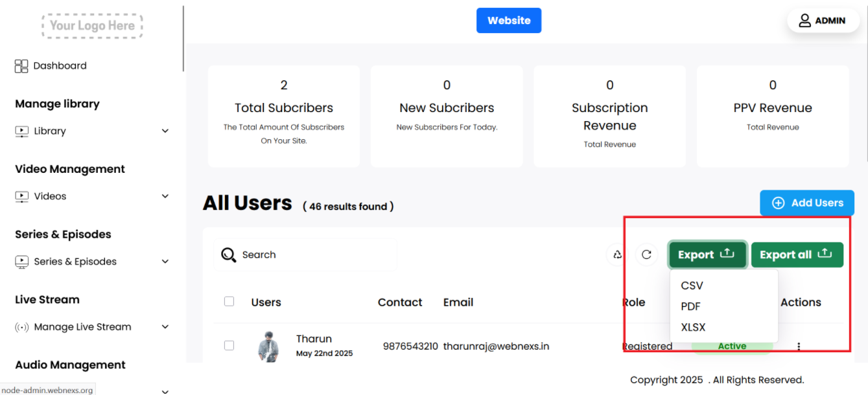Click the Library play-screen icon
Screen dimensions: 868x395
tap(22, 131)
